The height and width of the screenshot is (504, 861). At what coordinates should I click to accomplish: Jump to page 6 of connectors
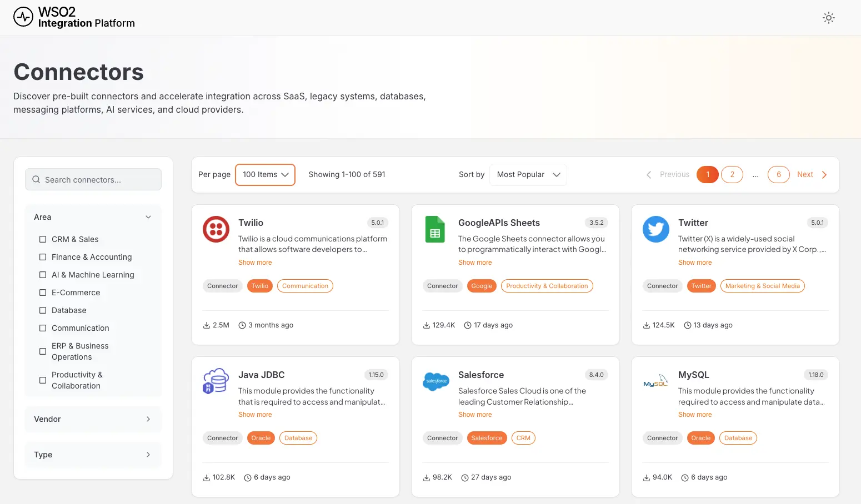(778, 175)
